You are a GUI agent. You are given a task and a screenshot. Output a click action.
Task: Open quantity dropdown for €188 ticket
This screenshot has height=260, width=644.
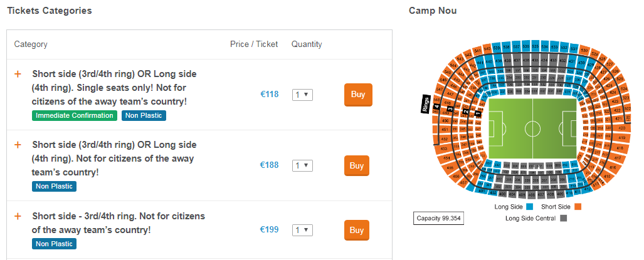point(302,165)
